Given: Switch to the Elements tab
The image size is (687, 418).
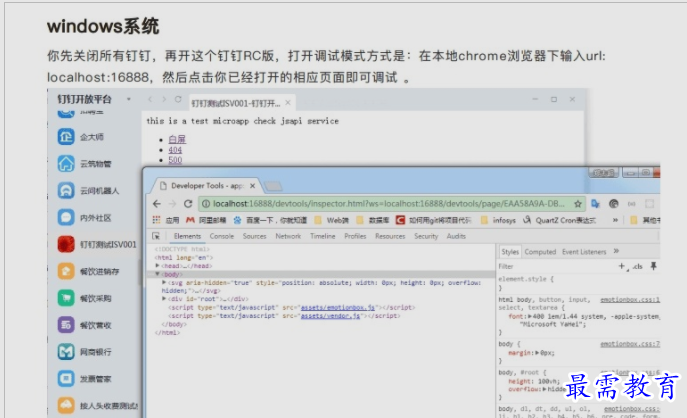Looking at the screenshot, I should pyautogui.click(x=187, y=236).
